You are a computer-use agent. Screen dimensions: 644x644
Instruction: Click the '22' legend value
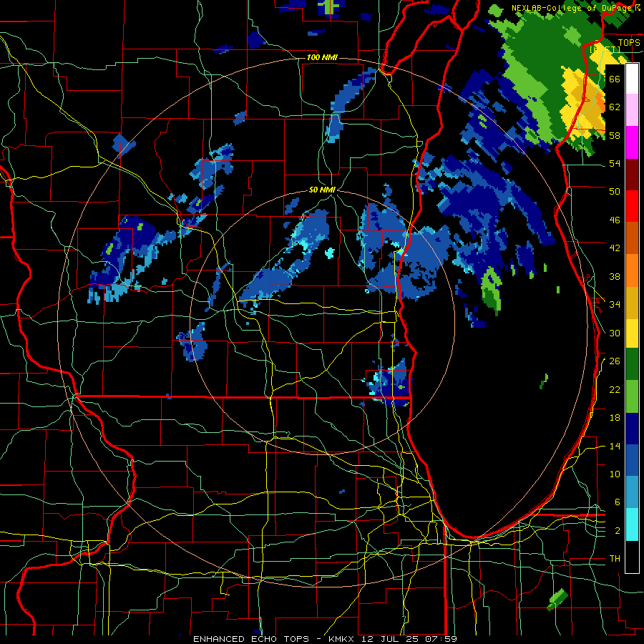point(615,389)
